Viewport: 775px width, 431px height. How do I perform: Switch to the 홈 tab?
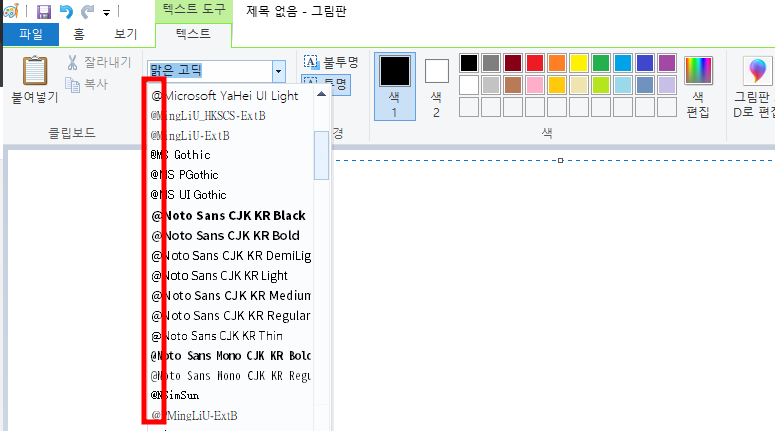(79, 34)
